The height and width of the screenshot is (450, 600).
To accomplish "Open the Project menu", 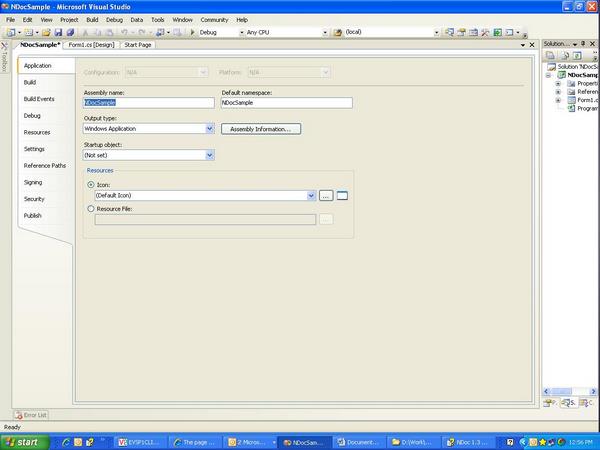I will (x=69, y=20).
